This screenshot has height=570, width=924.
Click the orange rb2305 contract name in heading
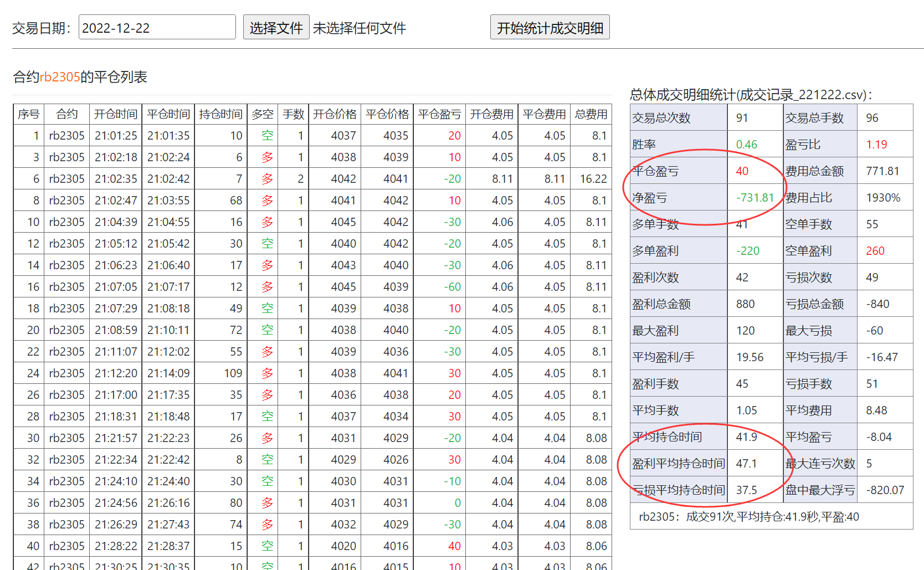tap(60, 77)
